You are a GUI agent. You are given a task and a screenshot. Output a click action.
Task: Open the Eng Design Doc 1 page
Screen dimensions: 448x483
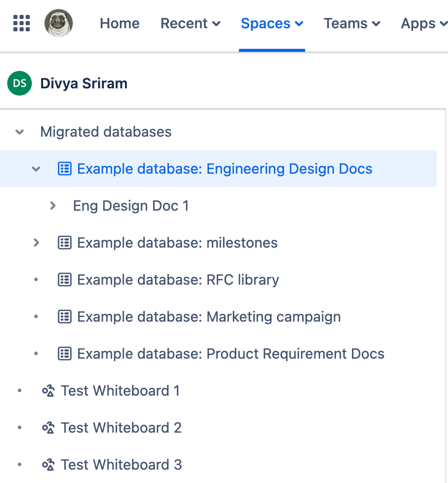[131, 206]
